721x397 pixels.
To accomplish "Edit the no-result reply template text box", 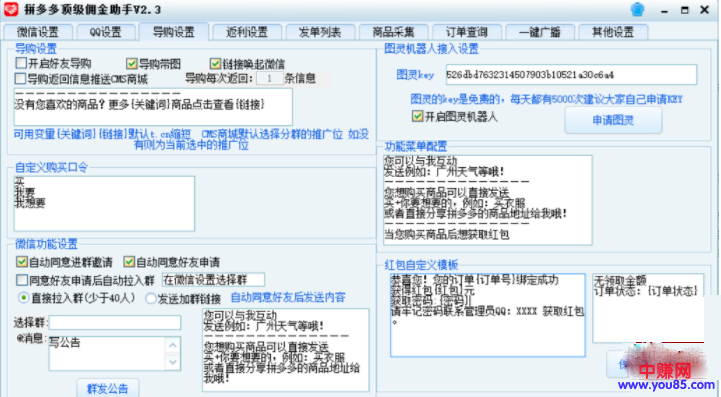I will pyautogui.click(x=153, y=107).
